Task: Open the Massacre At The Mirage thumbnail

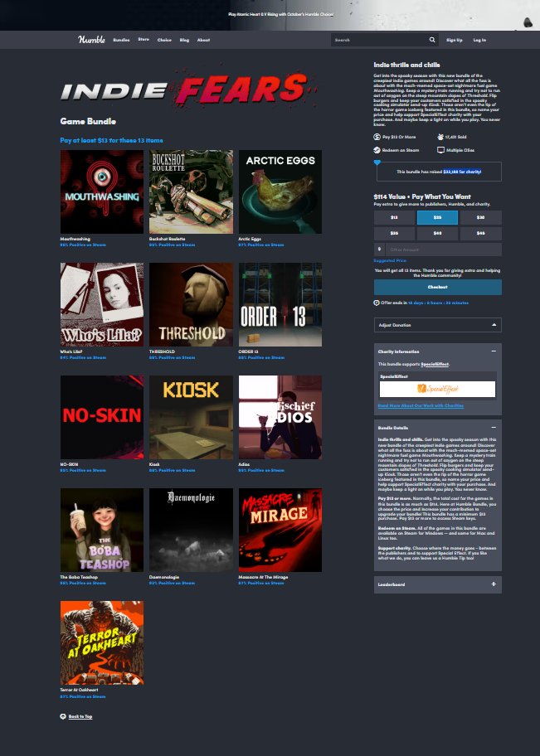Action: coord(280,530)
